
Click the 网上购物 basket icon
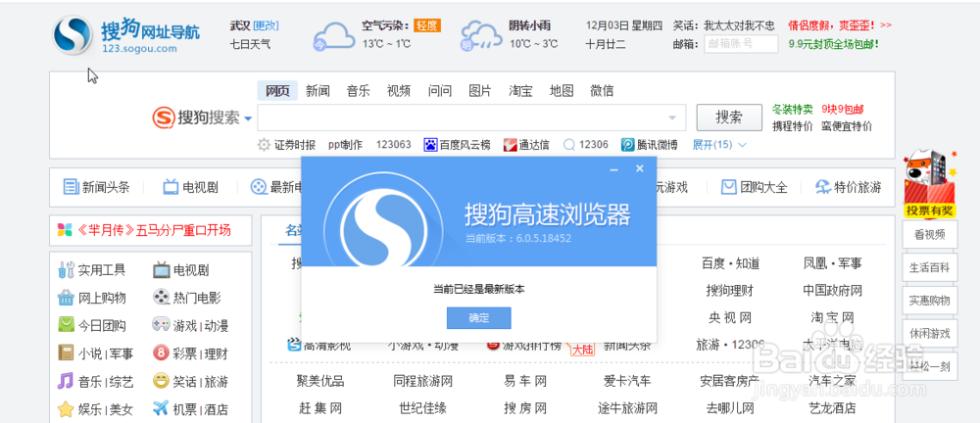(66, 298)
